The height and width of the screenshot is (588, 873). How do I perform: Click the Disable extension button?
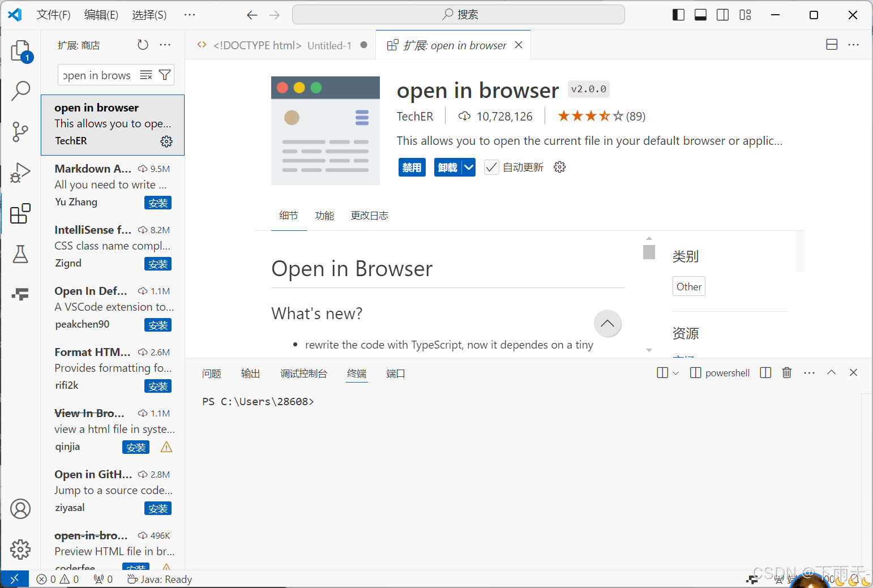pos(412,168)
